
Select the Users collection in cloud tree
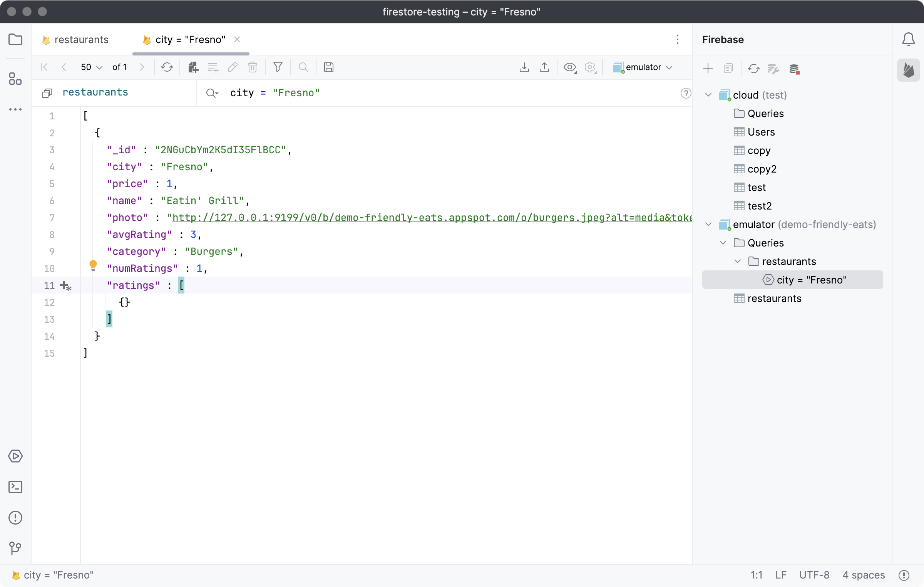[761, 132]
